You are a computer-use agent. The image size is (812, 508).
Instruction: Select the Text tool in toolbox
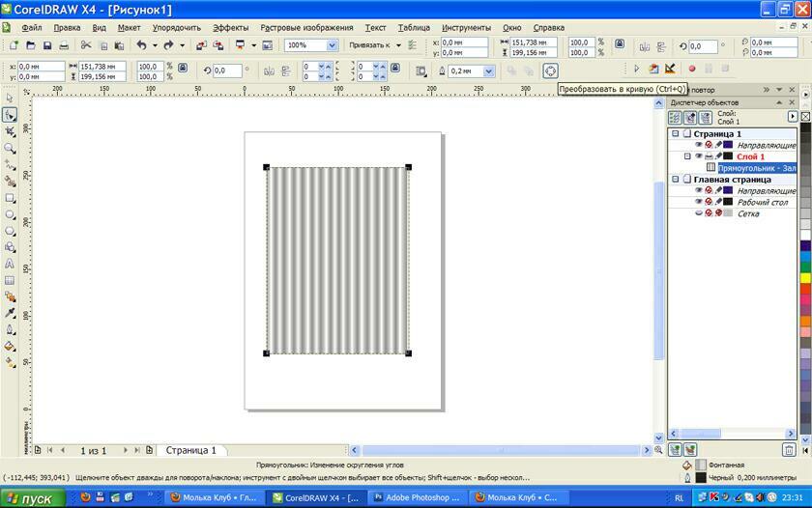click(10, 264)
